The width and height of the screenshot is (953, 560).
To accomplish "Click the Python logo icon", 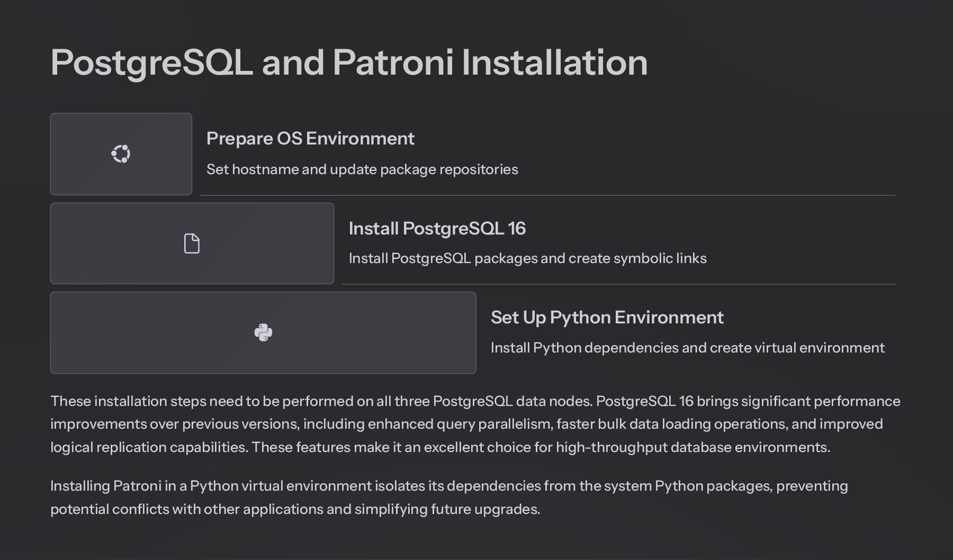I will tap(263, 332).
